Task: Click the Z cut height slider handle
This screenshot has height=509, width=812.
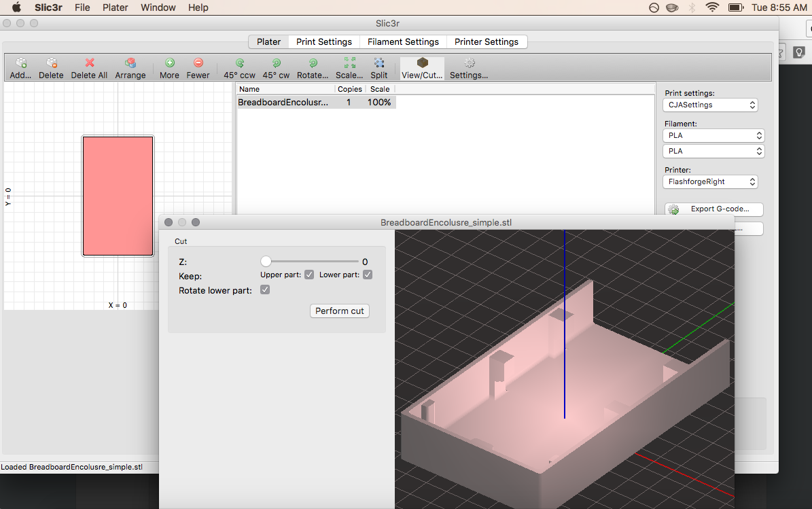Action: click(266, 262)
